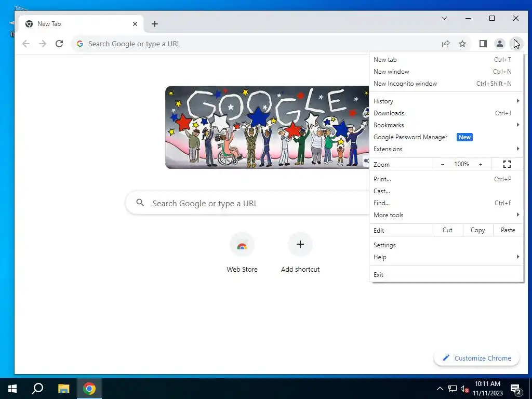Expand the History submenu
Viewport: 532px width, 399px height.
(446, 101)
